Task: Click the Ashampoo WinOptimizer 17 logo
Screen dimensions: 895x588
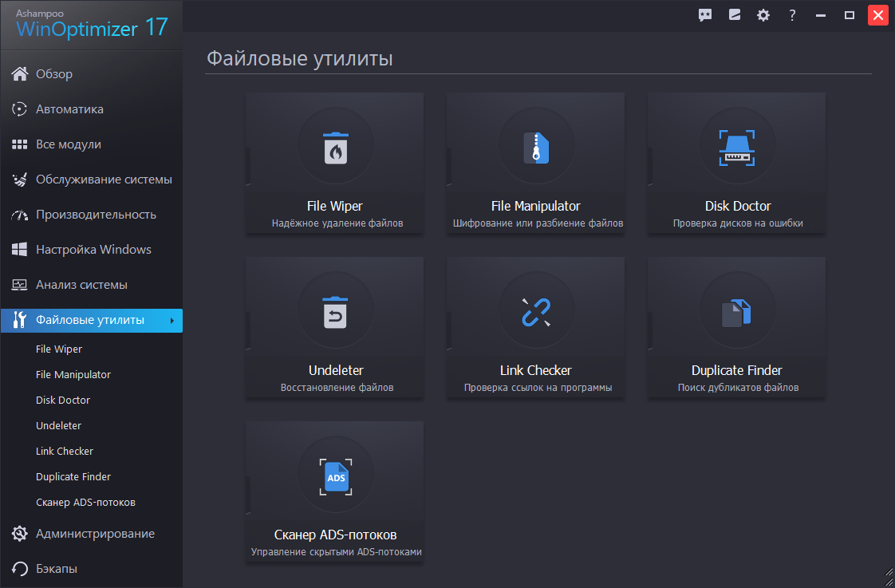Action: [91, 24]
